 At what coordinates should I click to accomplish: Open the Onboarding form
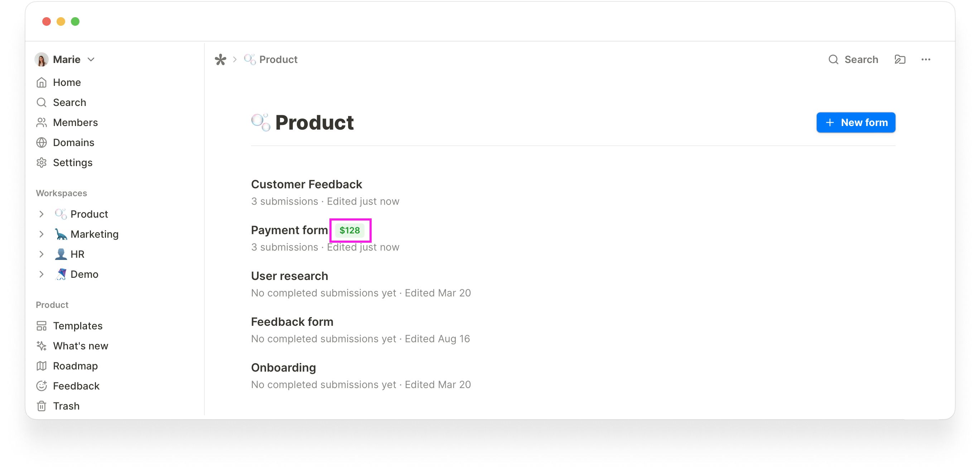(284, 368)
